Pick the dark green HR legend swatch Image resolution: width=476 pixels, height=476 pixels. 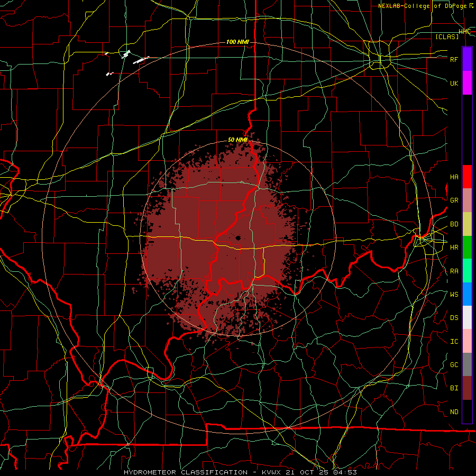point(467,247)
